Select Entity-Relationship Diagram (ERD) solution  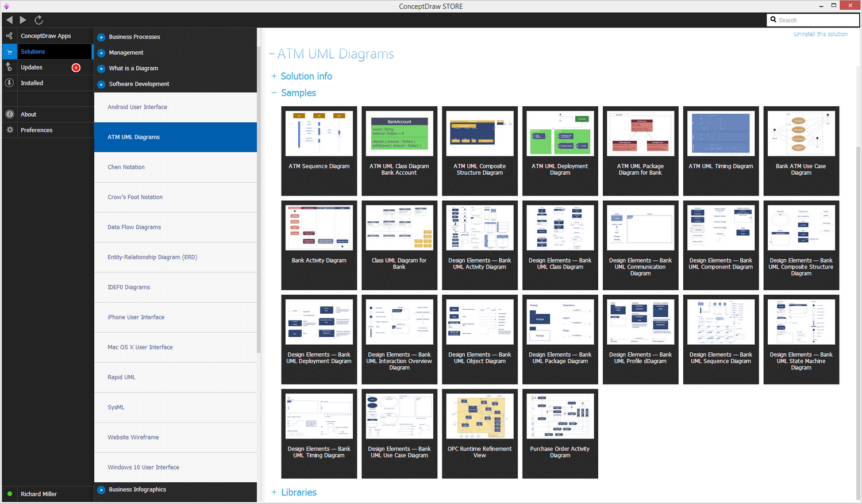(175, 257)
